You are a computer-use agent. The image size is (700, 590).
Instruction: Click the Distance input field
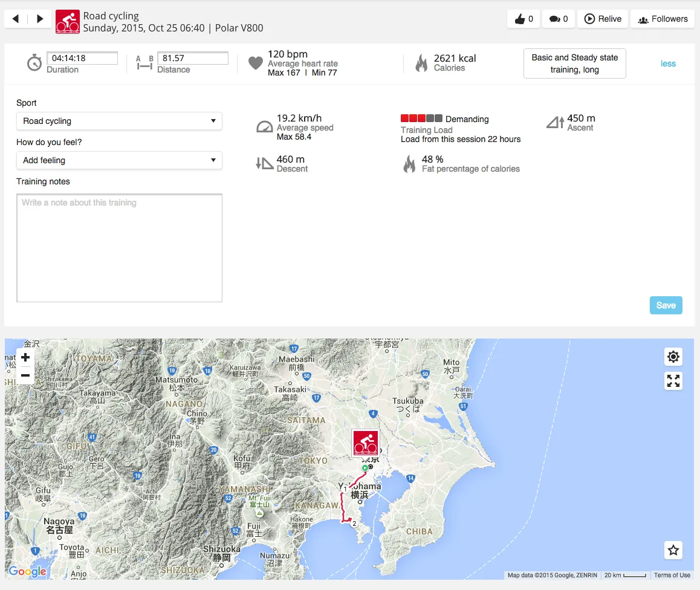pyautogui.click(x=193, y=58)
